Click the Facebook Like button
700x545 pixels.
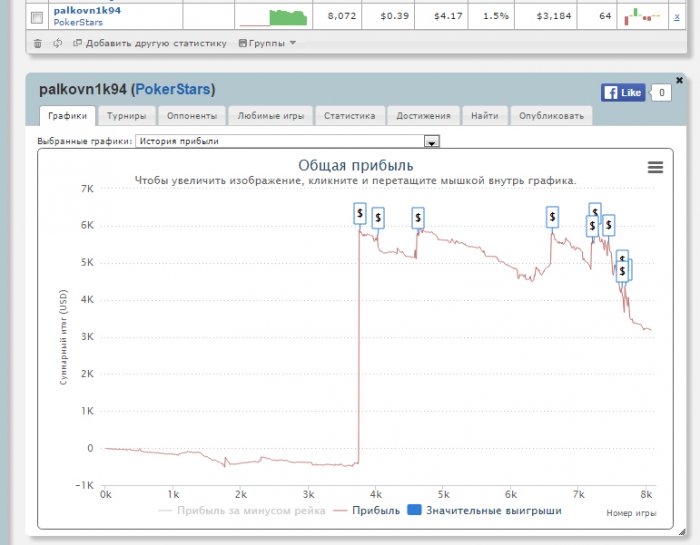click(623, 92)
